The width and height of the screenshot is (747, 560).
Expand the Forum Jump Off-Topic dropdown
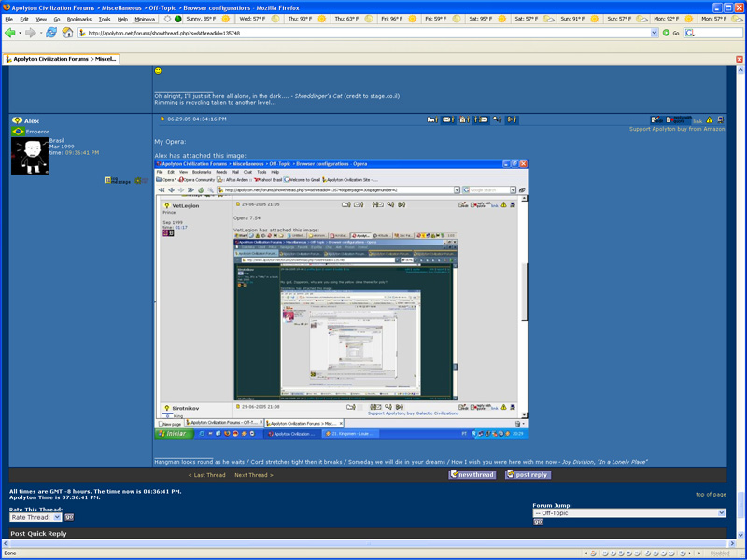[628, 512]
